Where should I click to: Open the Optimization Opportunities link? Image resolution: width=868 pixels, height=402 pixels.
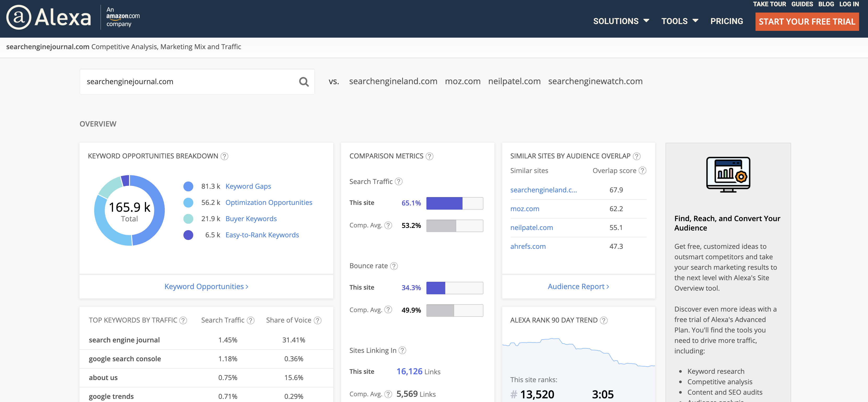pos(269,203)
